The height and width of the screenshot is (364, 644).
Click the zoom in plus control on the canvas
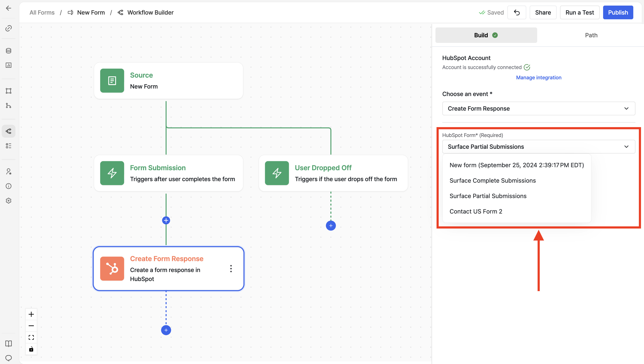(x=31, y=314)
